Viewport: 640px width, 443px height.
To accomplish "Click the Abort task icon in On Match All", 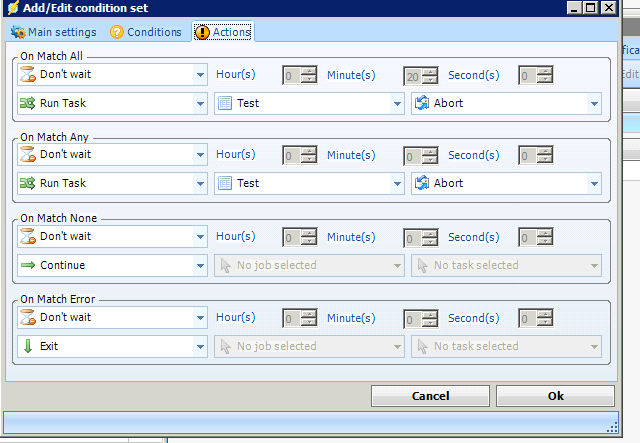I will pos(421,103).
